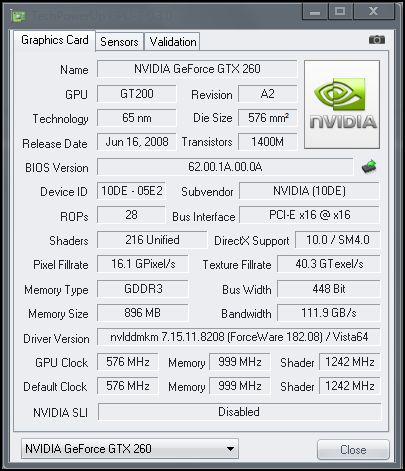
Task: Click the BIOS save chip icon
Action: [369, 166]
